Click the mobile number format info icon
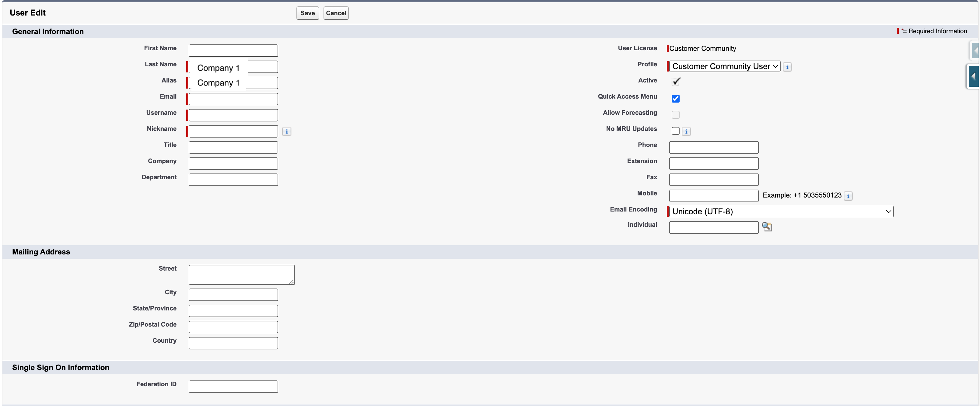This screenshot has width=980, height=406. 849,196
